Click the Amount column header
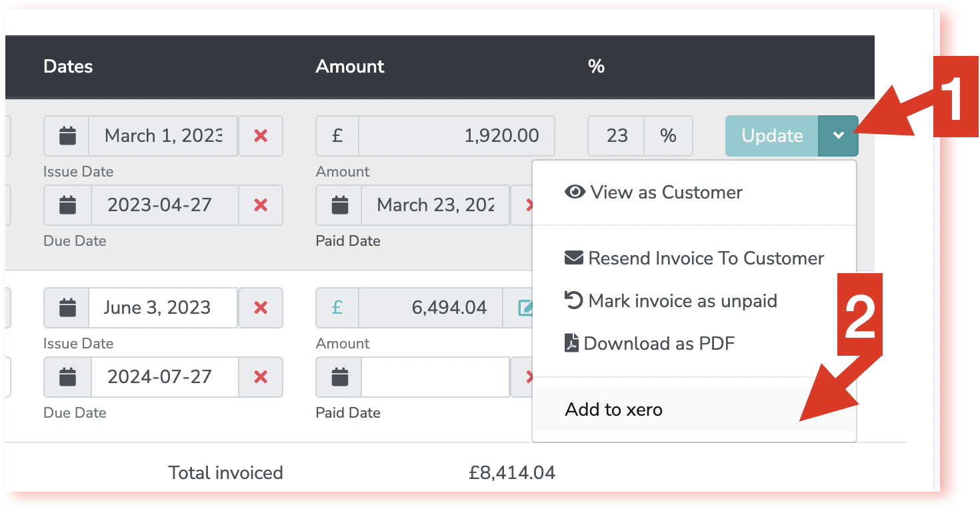Screen dimensions: 980x509 pyautogui.click(x=350, y=67)
